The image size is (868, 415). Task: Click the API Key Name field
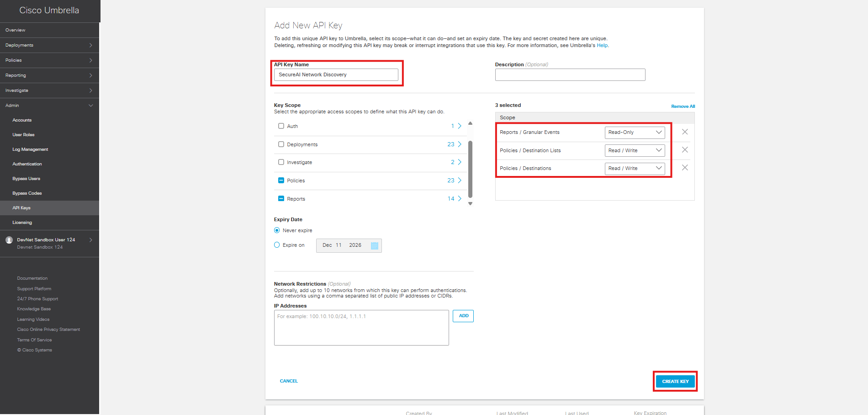click(x=336, y=74)
